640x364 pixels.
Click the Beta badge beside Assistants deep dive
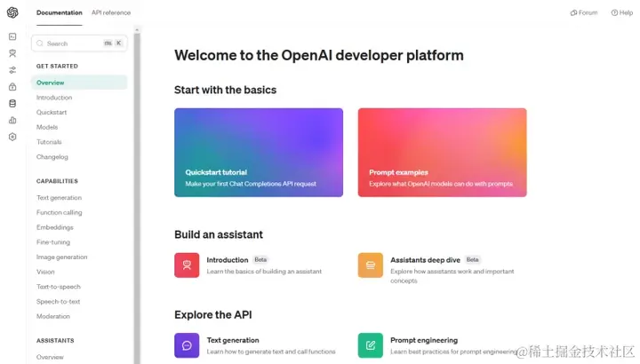(x=473, y=259)
